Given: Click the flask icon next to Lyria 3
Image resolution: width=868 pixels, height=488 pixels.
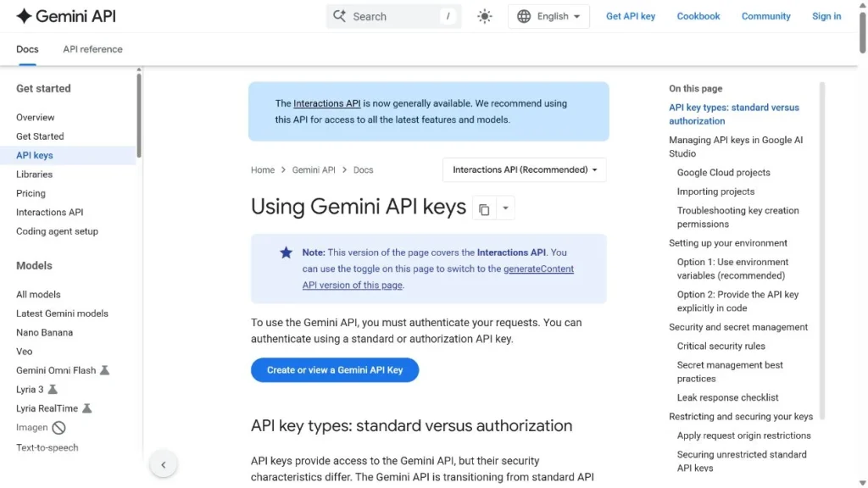Looking at the screenshot, I should pyautogui.click(x=53, y=389).
